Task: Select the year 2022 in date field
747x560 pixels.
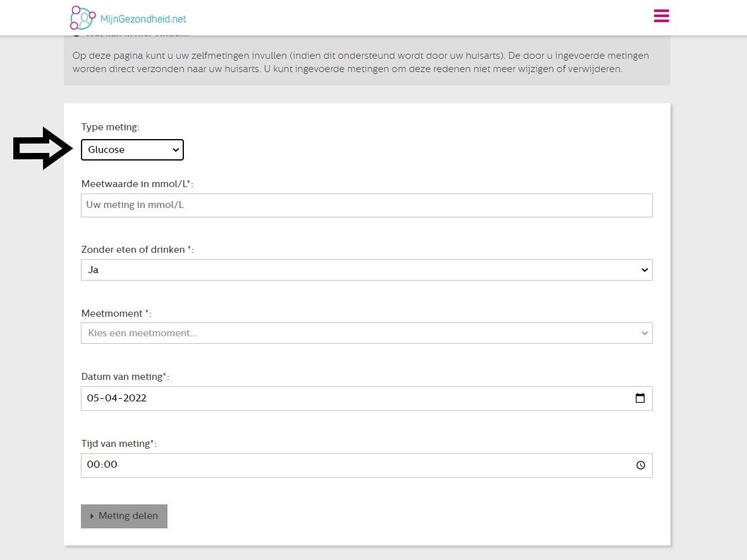Action: [135, 398]
